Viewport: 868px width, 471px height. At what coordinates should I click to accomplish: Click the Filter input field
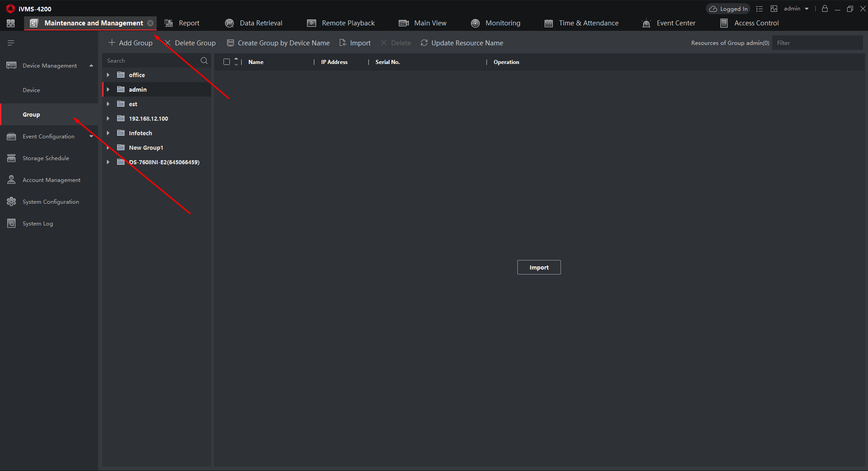[x=817, y=43]
